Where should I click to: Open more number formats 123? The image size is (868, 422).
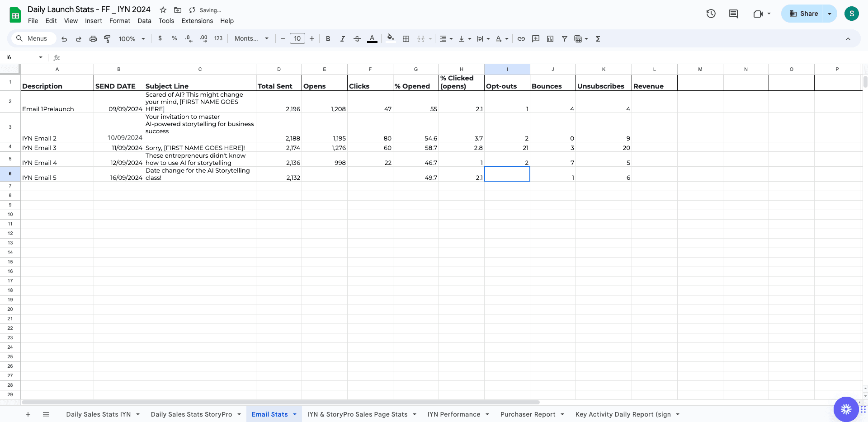click(x=218, y=38)
